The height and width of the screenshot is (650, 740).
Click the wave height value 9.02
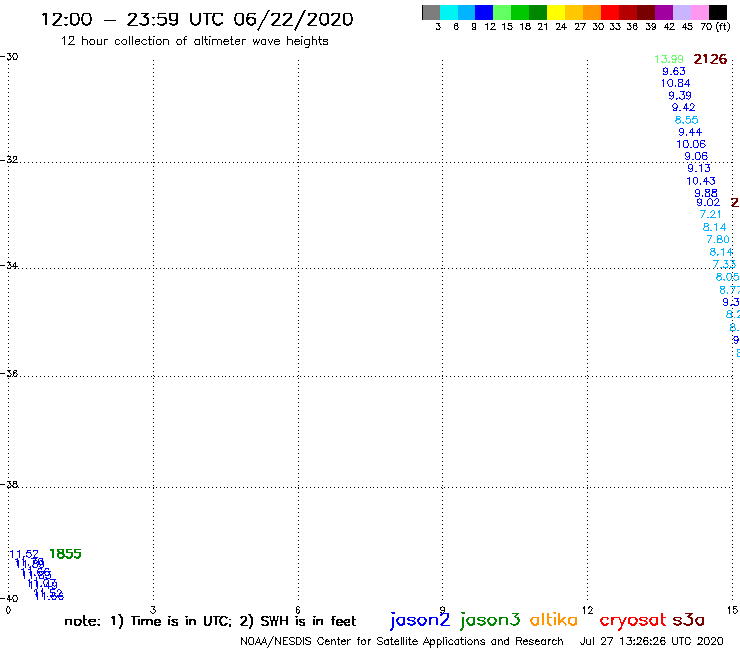tap(708, 203)
